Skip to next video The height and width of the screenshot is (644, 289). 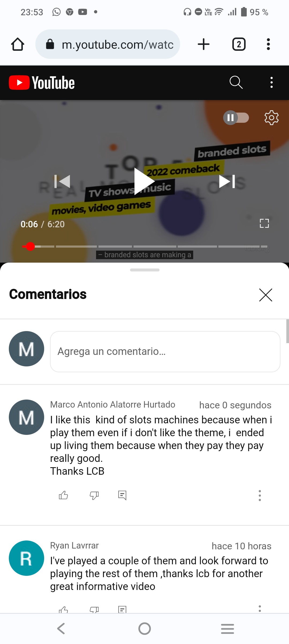(227, 181)
